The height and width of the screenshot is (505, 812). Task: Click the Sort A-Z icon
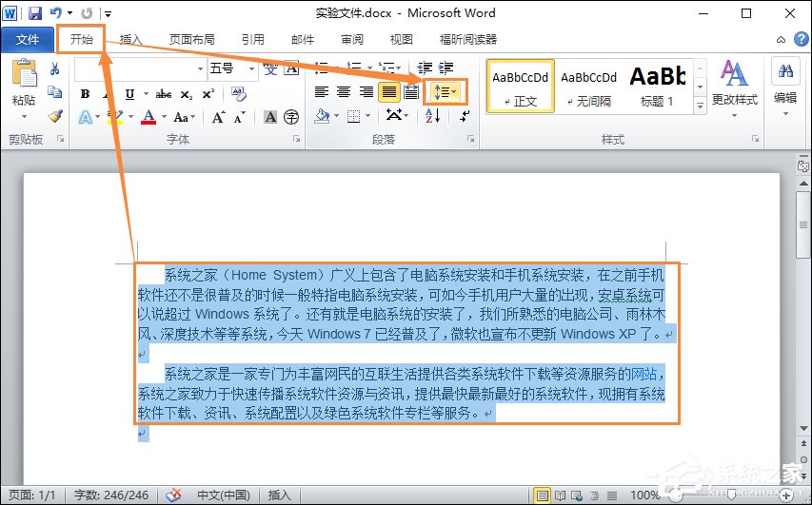433,116
